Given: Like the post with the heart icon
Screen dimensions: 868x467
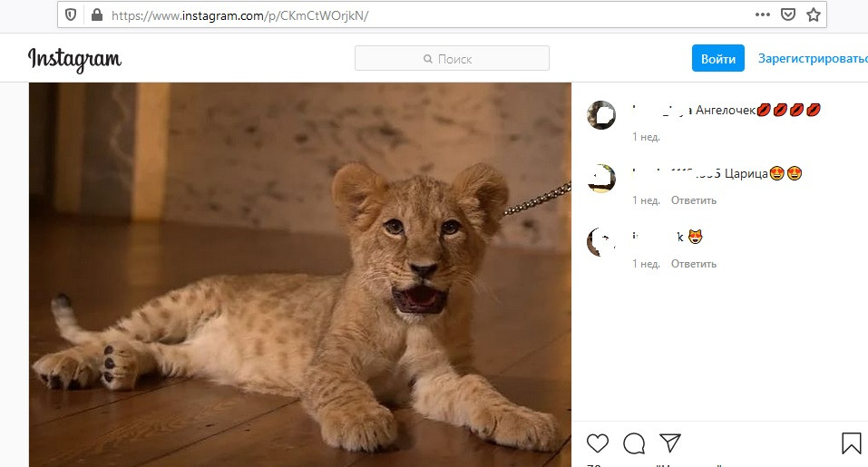Looking at the screenshot, I should 597,443.
